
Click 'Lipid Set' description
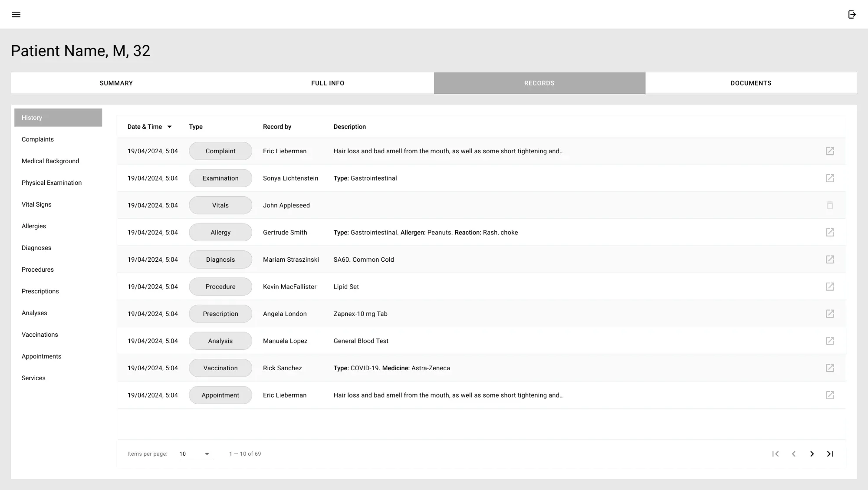coord(346,287)
